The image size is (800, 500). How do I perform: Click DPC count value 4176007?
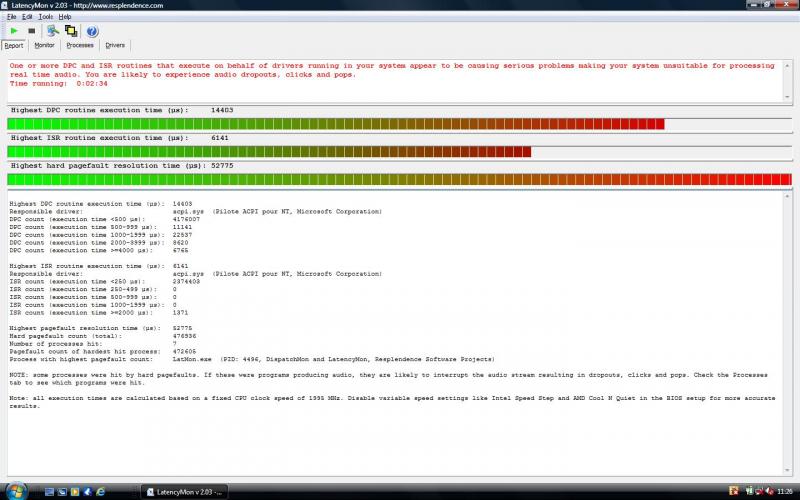[x=186, y=219]
